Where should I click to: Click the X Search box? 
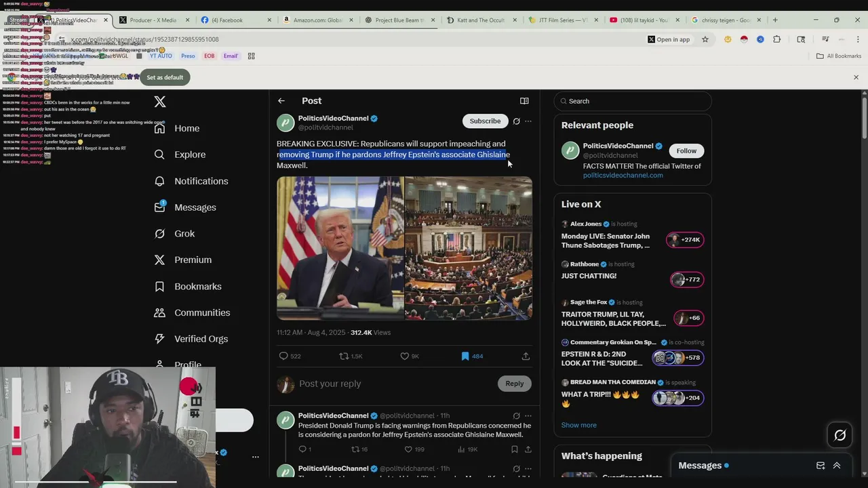[633, 101]
